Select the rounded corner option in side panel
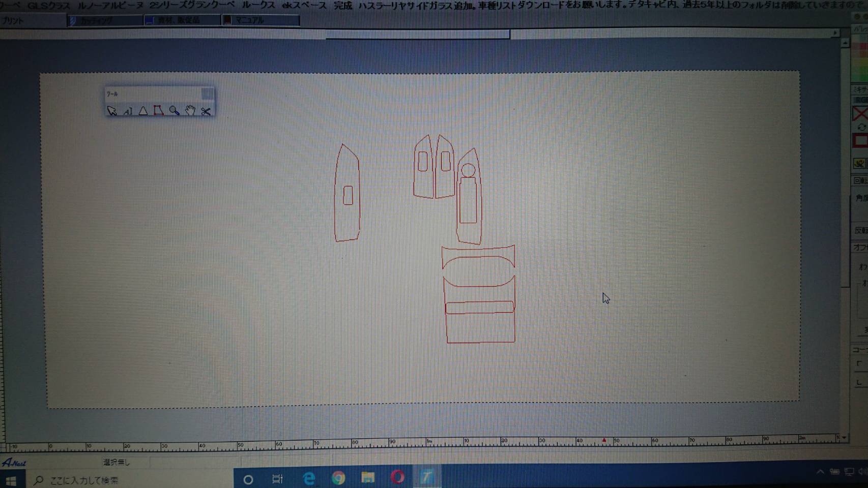Screen dimensions: 868x488 860,363
